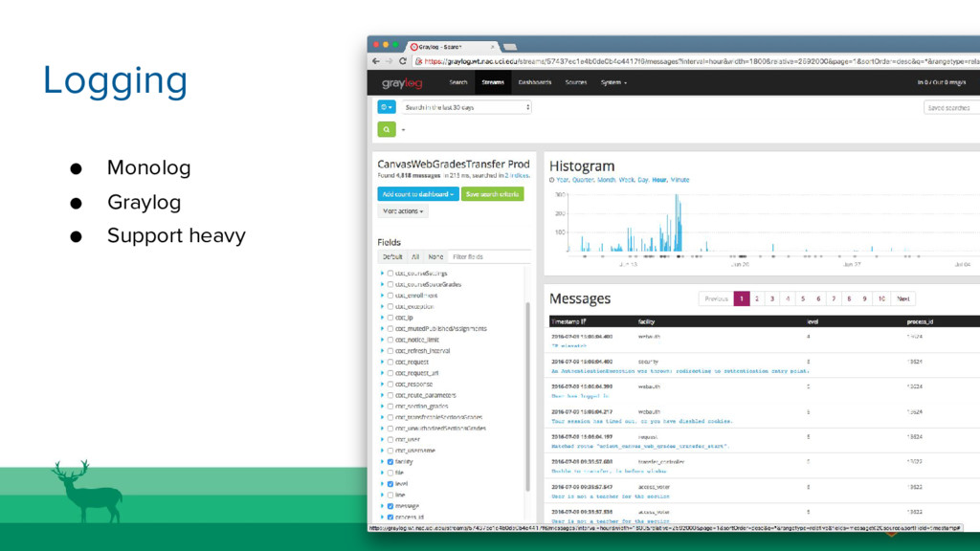Click the 'User has logged in' message
The image size is (980, 551).
point(580,396)
